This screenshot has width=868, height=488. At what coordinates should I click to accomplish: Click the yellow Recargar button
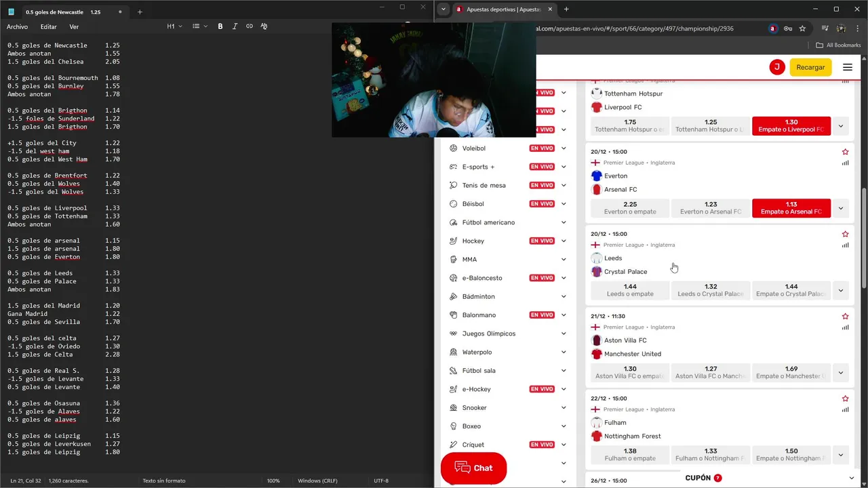[x=810, y=67]
